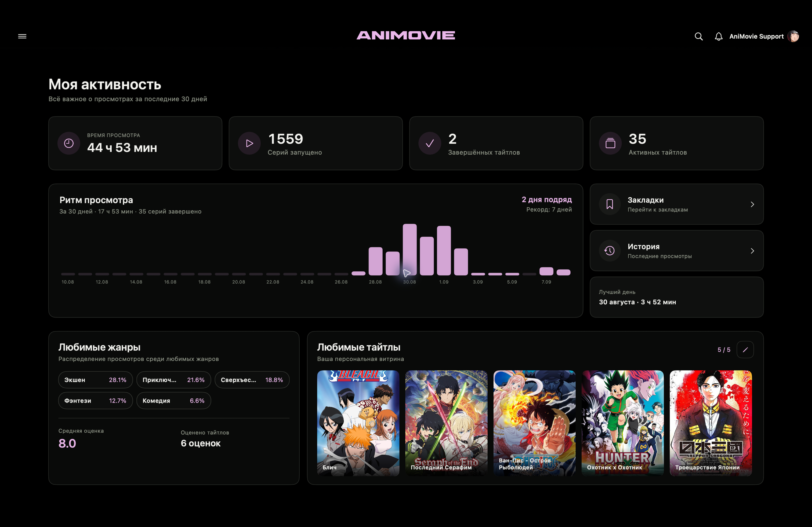This screenshot has width=812, height=527.
Task: Click the 10.08 date label on chart
Action: tap(68, 282)
